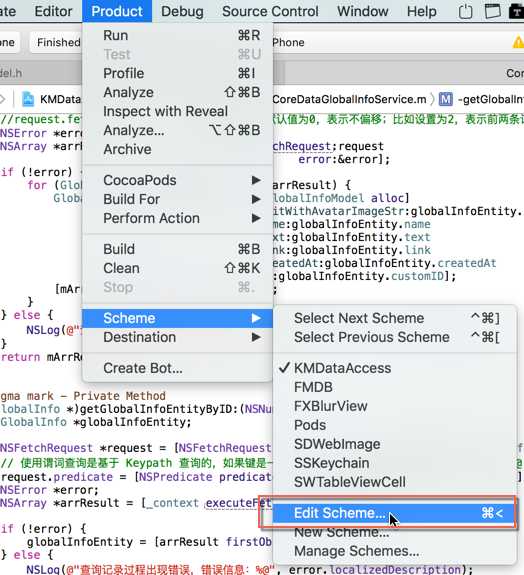524x575 pixels.
Task: Select the FMDB scheme
Action: pos(394,387)
